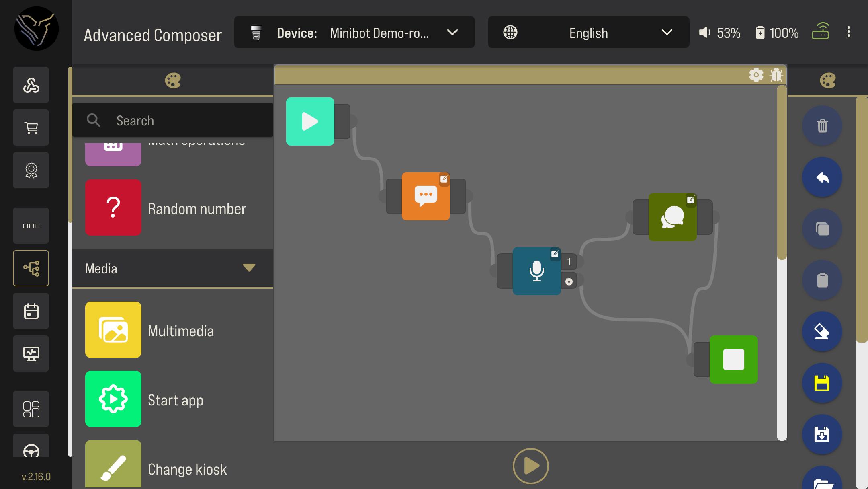Open the webhook integrations sidebar icon

pos(31,85)
